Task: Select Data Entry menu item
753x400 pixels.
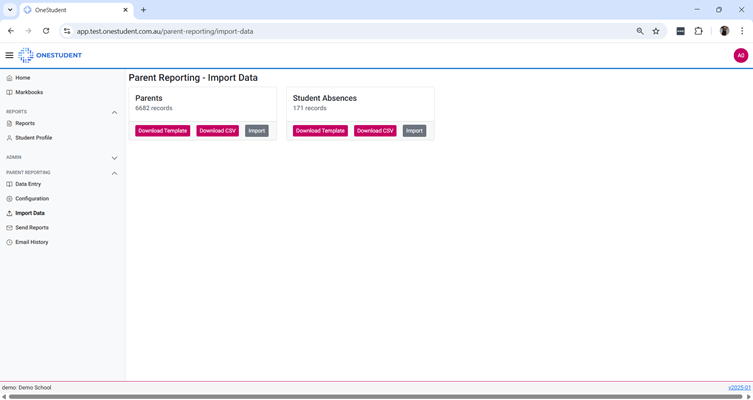Action: tap(28, 184)
